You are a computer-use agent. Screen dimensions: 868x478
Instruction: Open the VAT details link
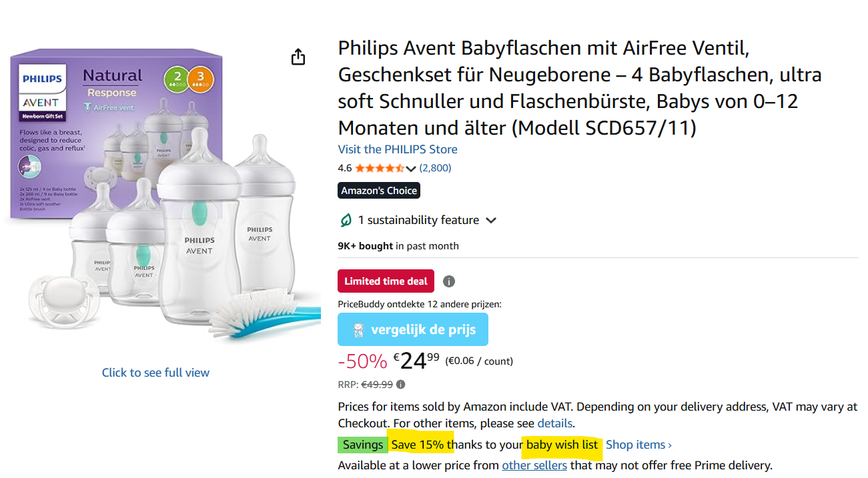(554, 423)
